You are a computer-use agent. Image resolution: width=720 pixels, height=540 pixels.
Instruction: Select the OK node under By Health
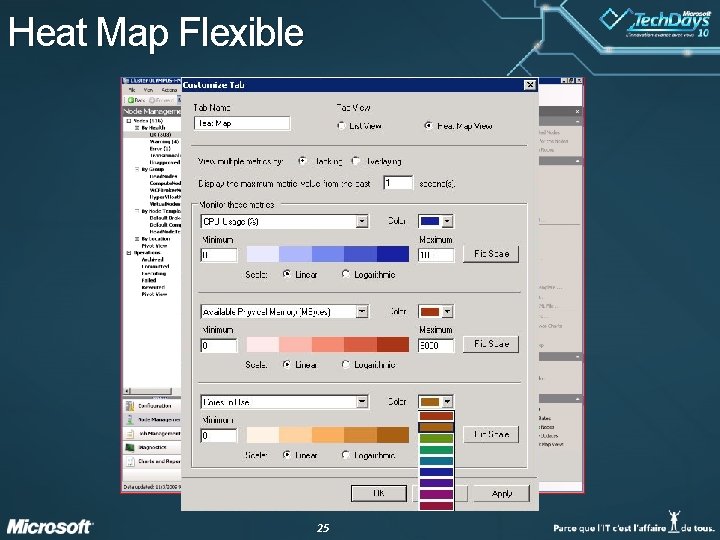(x=160, y=135)
